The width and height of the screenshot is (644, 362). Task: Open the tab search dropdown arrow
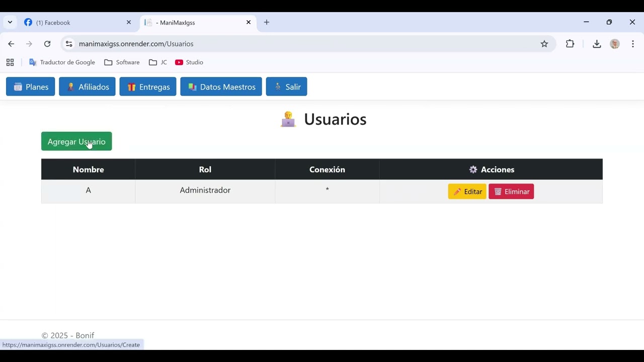[x=10, y=22]
